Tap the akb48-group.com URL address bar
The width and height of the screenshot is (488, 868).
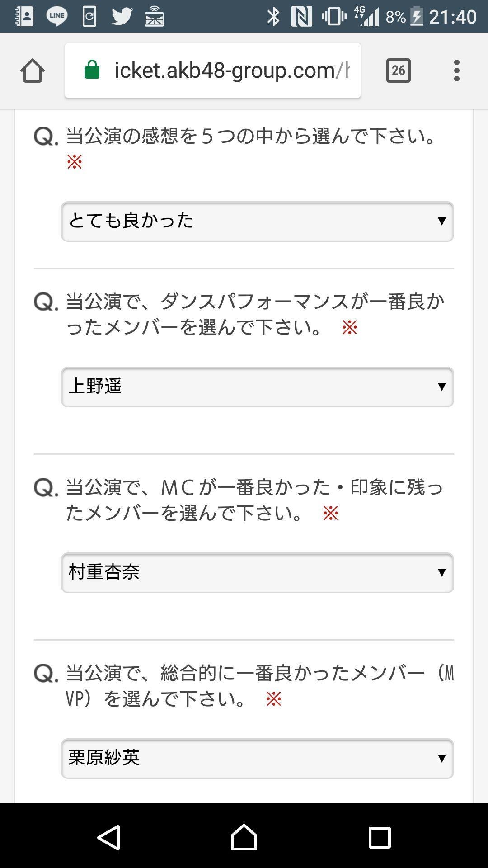pos(230,71)
